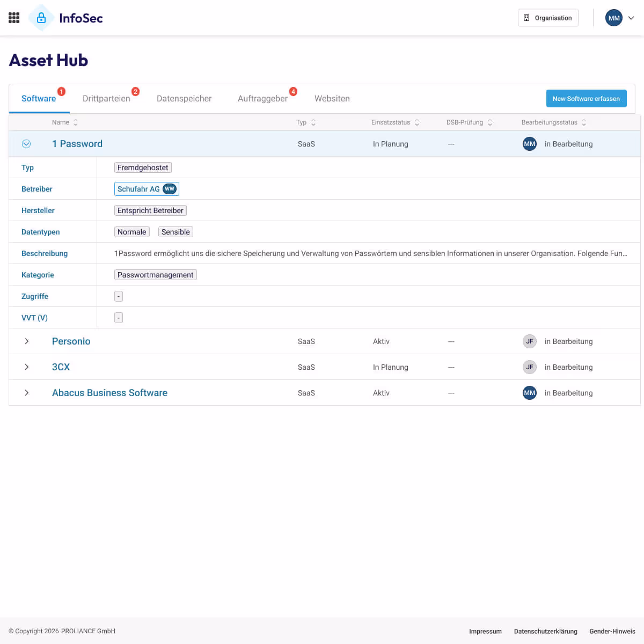Switch to the Websiten tab
The width and height of the screenshot is (644, 644).
[x=332, y=99]
